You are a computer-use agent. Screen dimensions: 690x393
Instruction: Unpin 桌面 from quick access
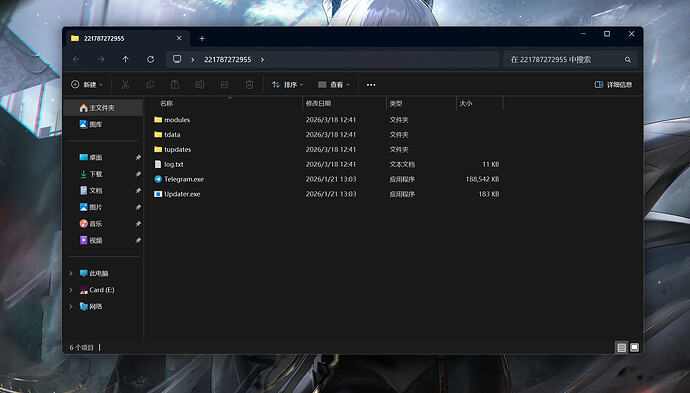point(138,157)
